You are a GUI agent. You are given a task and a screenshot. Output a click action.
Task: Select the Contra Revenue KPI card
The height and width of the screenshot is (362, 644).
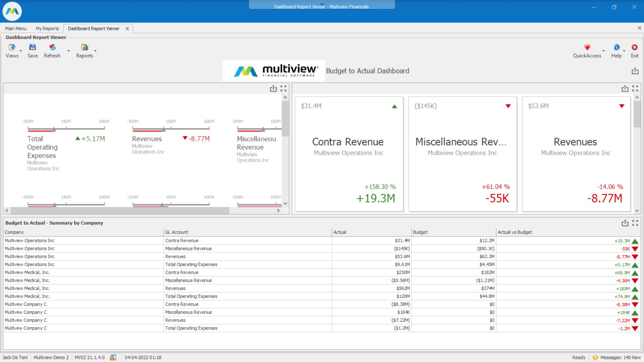point(348,154)
